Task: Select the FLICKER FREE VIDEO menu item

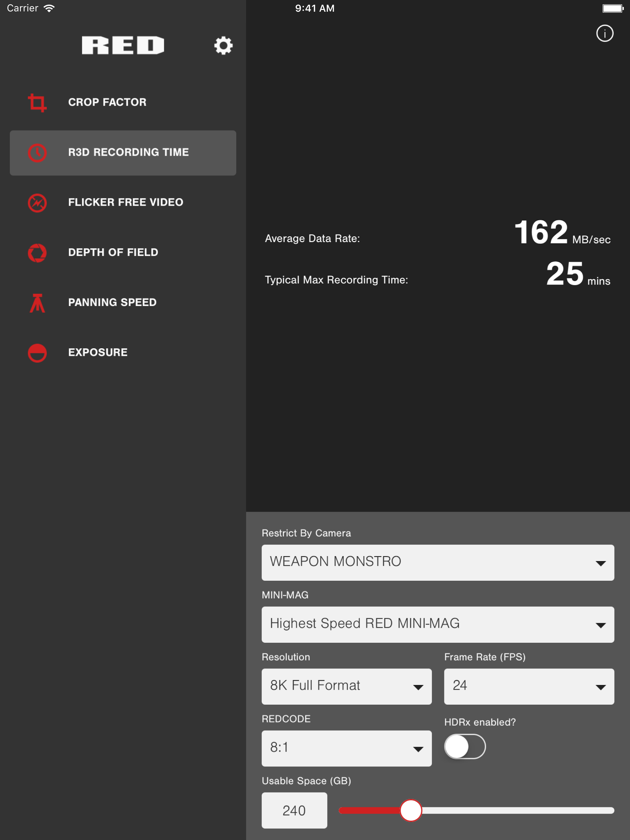Action: [126, 202]
